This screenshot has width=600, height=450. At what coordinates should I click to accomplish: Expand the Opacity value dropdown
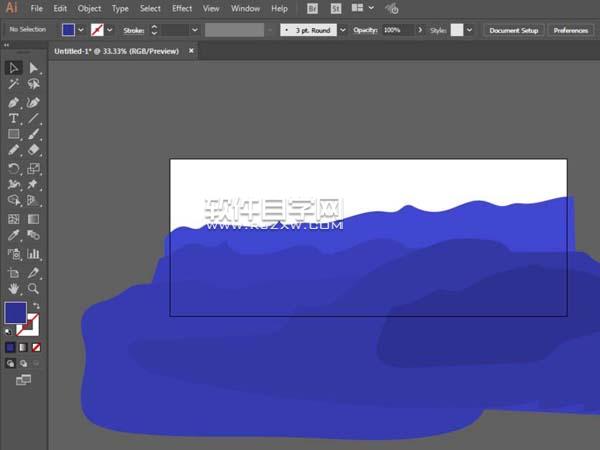410,30
